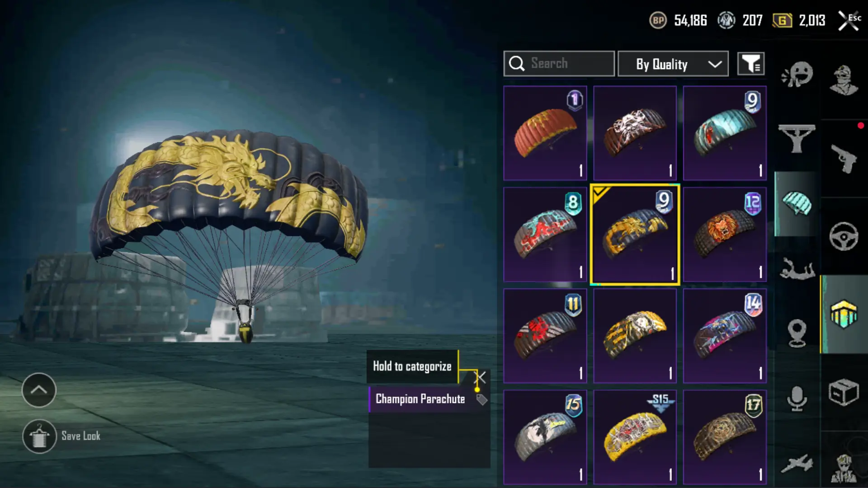Select the airplane skins category

(x=797, y=464)
